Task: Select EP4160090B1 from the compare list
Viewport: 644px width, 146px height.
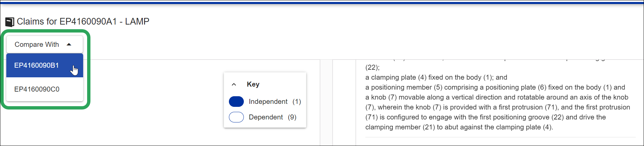Action: 36,65
